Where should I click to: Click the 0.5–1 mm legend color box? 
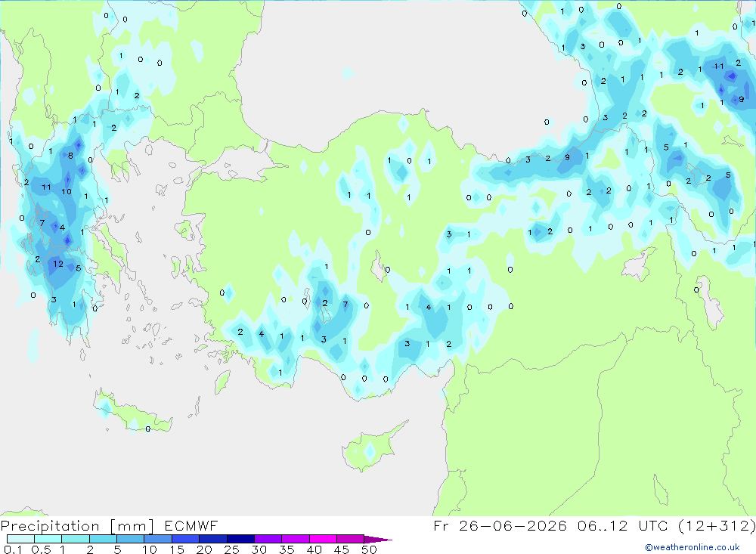[x=48, y=539]
